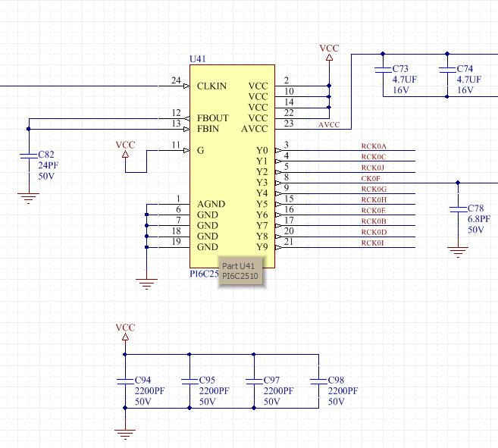
Task: Select capacitor C97 symbol
Action: [x=254, y=381]
